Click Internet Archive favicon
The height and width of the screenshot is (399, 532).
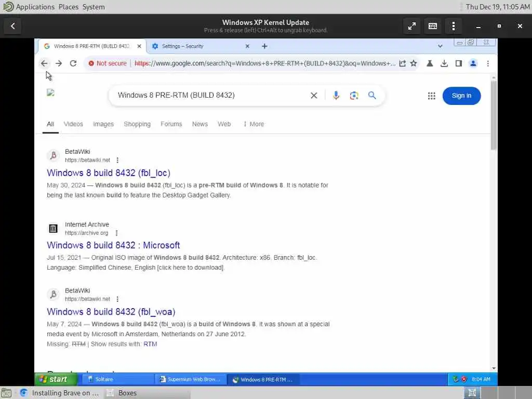point(54,229)
